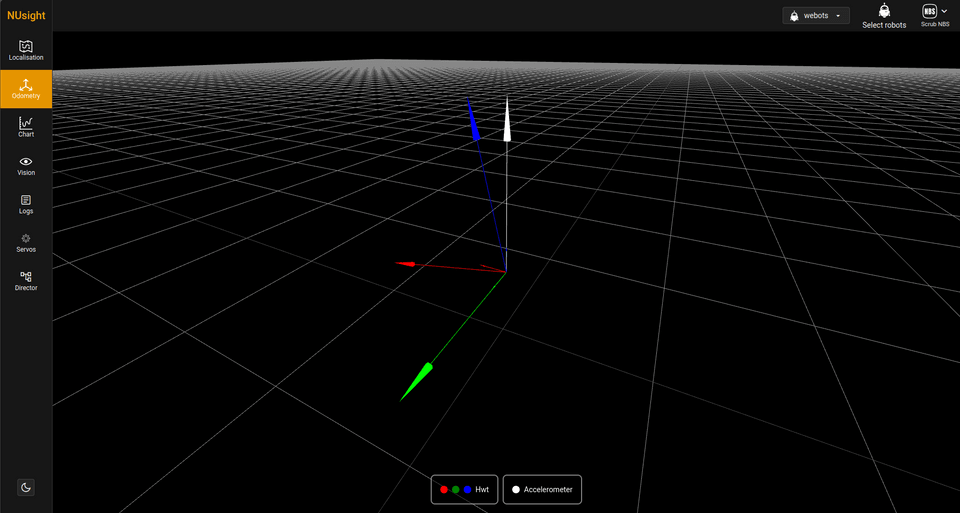Open the webots robot dropdown
The width and height of the screenshot is (960, 513).
click(x=816, y=16)
